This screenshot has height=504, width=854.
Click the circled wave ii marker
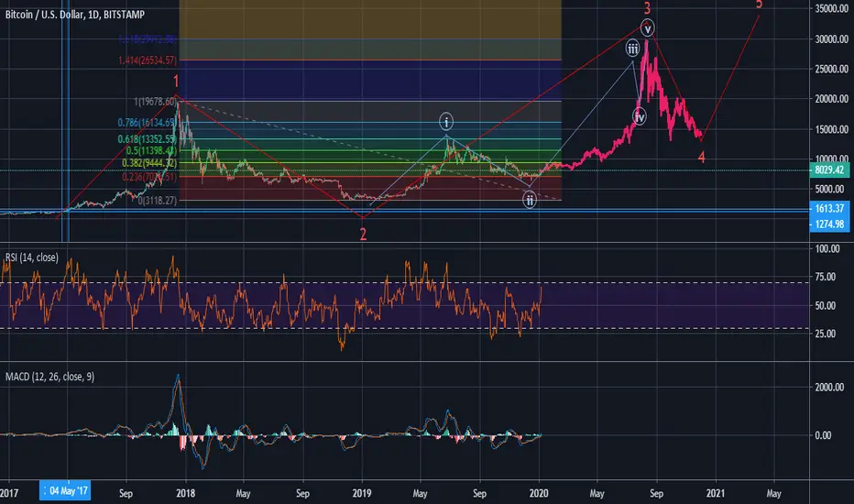click(x=530, y=201)
